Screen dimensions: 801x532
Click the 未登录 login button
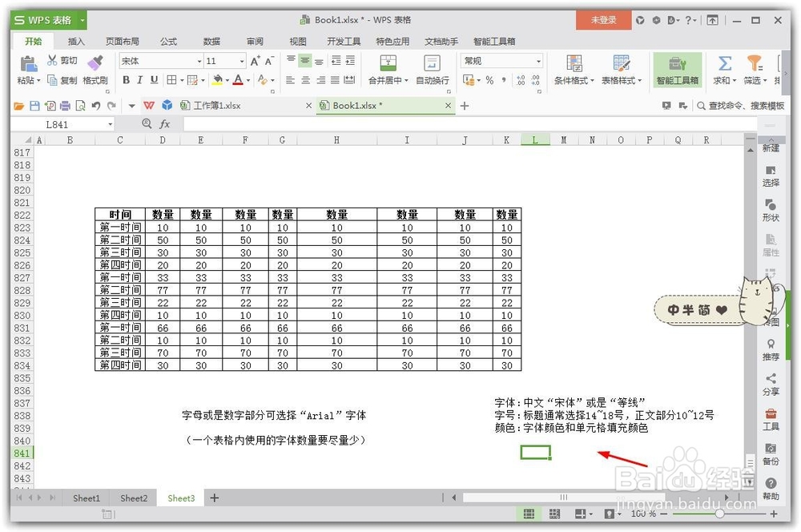603,20
